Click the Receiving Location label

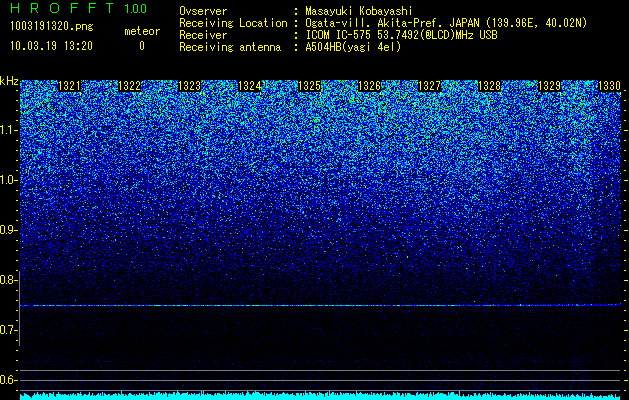click(x=233, y=23)
